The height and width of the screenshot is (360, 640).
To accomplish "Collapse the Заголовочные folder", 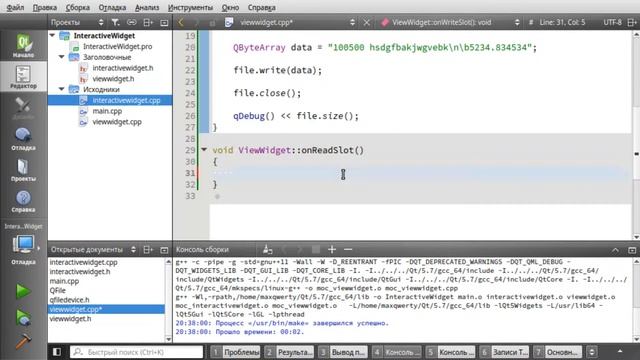I will 61,57.
